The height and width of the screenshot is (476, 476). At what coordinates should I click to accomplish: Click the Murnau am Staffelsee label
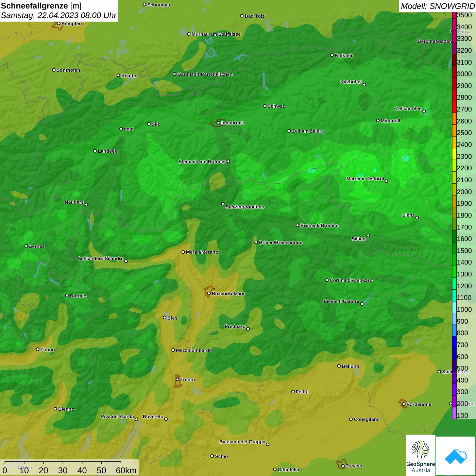(x=216, y=34)
